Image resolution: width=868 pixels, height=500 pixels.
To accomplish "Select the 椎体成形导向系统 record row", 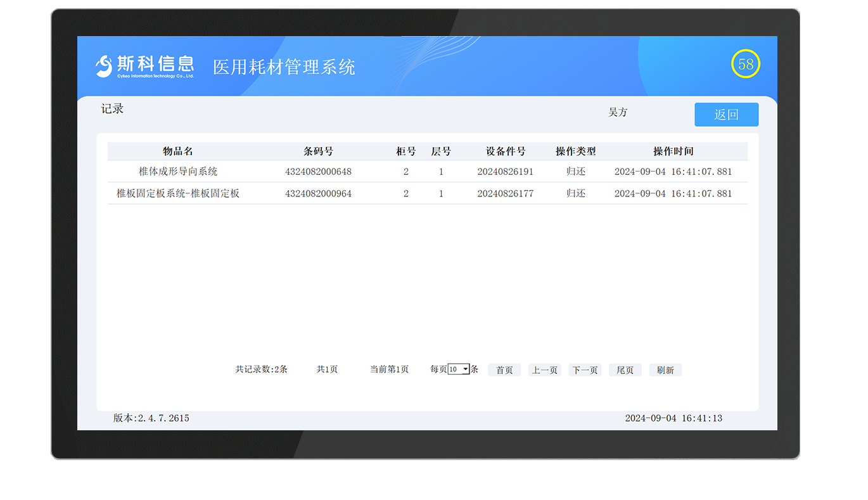I will point(178,172).
